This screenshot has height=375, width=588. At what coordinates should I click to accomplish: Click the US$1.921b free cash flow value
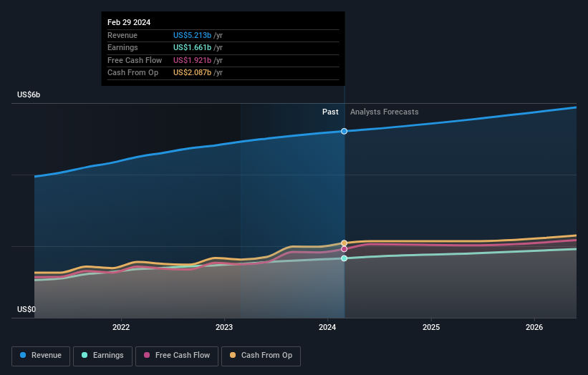click(x=193, y=60)
